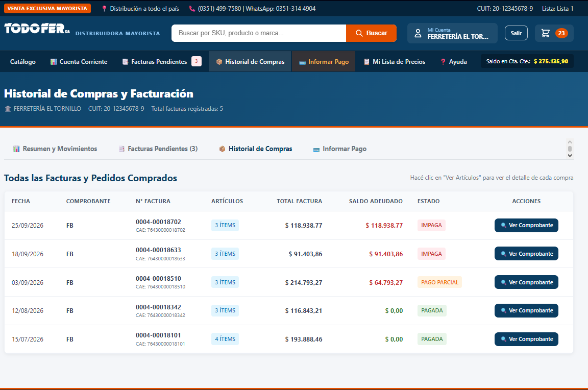This screenshot has height=390, width=588.
Task: Click the phone icon in top bar
Action: (192, 9)
